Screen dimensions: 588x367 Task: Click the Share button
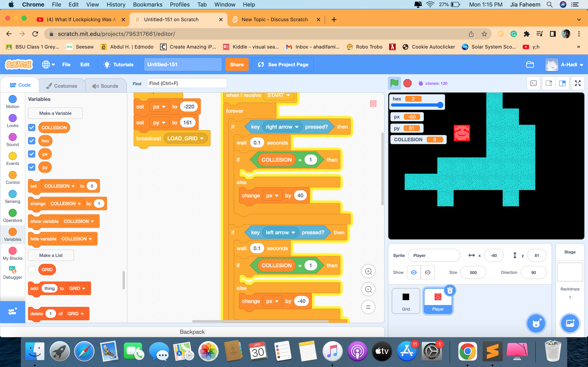tap(237, 64)
